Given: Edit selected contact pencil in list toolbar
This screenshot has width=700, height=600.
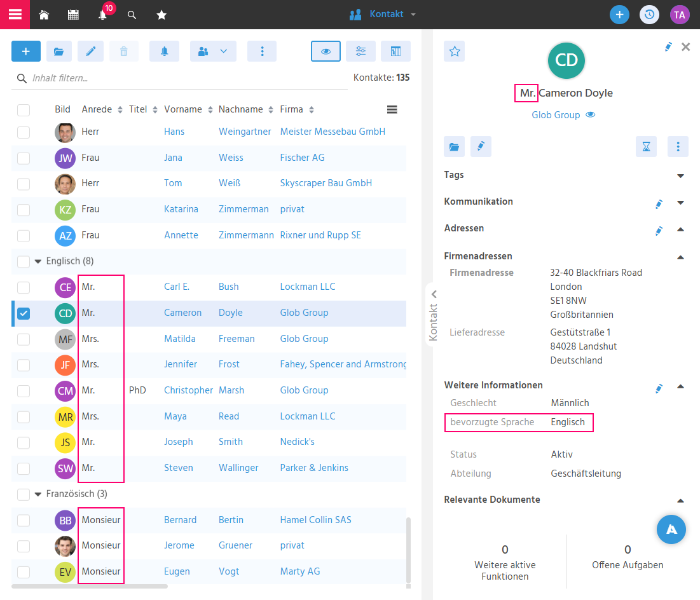Looking at the screenshot, I should click(91, 51).
